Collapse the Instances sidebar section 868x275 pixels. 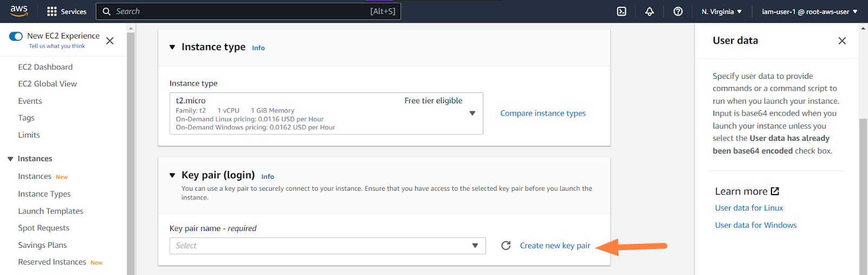coord(10,159)
